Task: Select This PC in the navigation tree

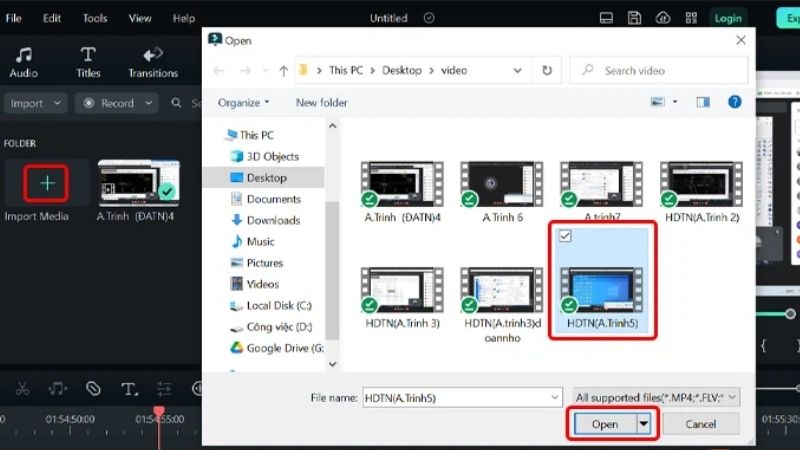Action: tap(257, 135)
